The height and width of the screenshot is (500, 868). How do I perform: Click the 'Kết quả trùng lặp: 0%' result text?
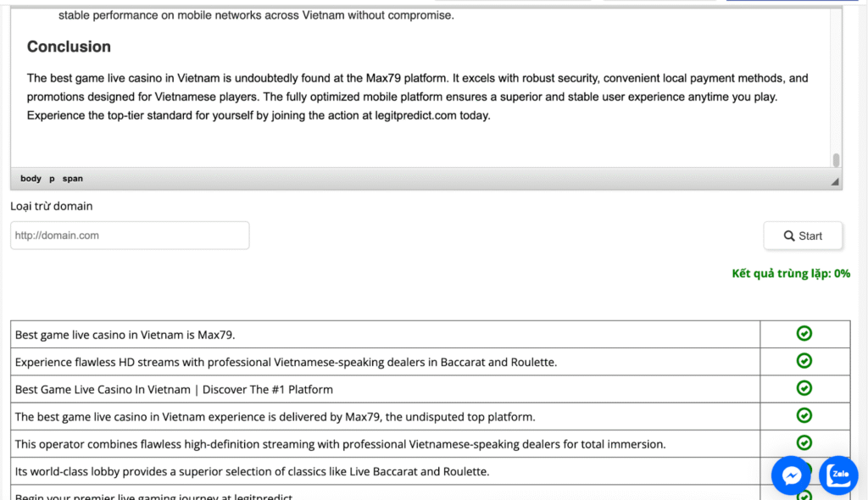point(791,274)
